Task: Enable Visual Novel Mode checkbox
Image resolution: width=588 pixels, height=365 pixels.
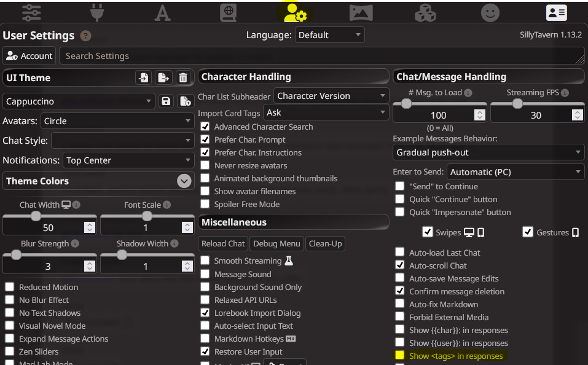Action: tap(10, 326)
